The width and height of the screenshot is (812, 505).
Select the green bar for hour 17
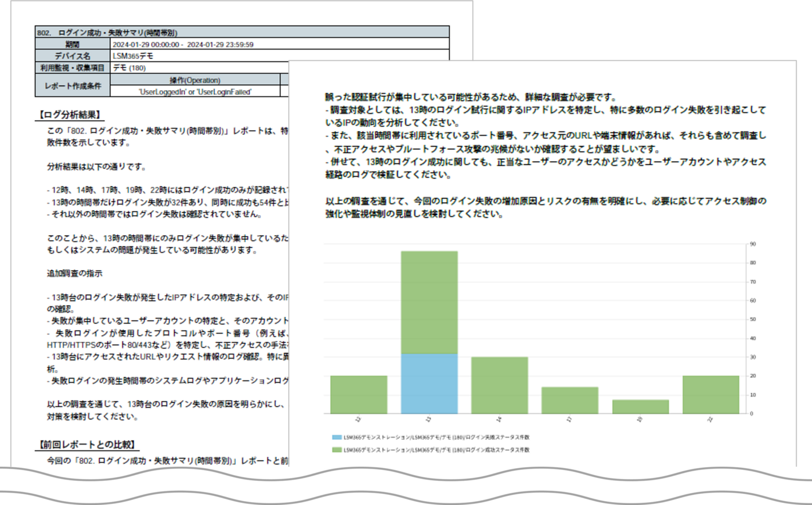[x=570, y=400]
